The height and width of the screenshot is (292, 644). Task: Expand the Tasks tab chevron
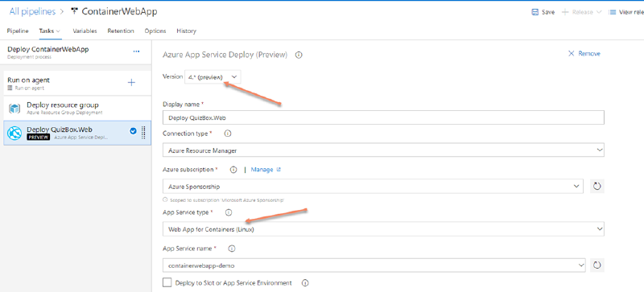click(58, 31)
